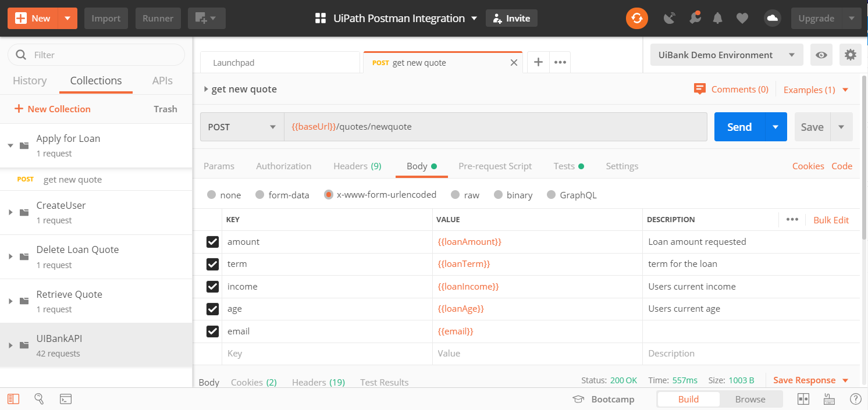This screenshot has height=410, width=868.
Task: Expand the UIBankAPI collection folder
Action: [10, 345]
